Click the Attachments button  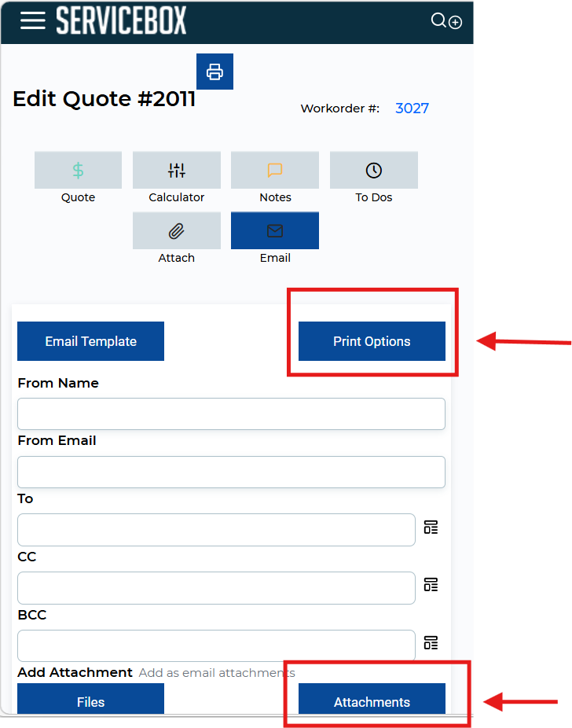click(x=372, y=700)
